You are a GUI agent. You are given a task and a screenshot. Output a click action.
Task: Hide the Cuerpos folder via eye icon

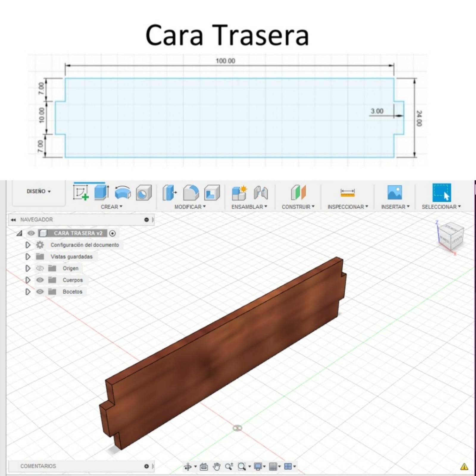(x=40, y=280)
